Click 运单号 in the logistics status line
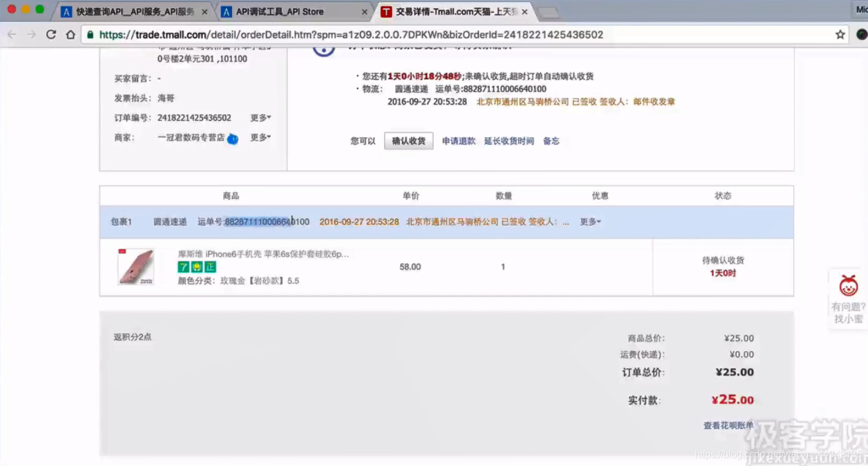 (491, 89)
